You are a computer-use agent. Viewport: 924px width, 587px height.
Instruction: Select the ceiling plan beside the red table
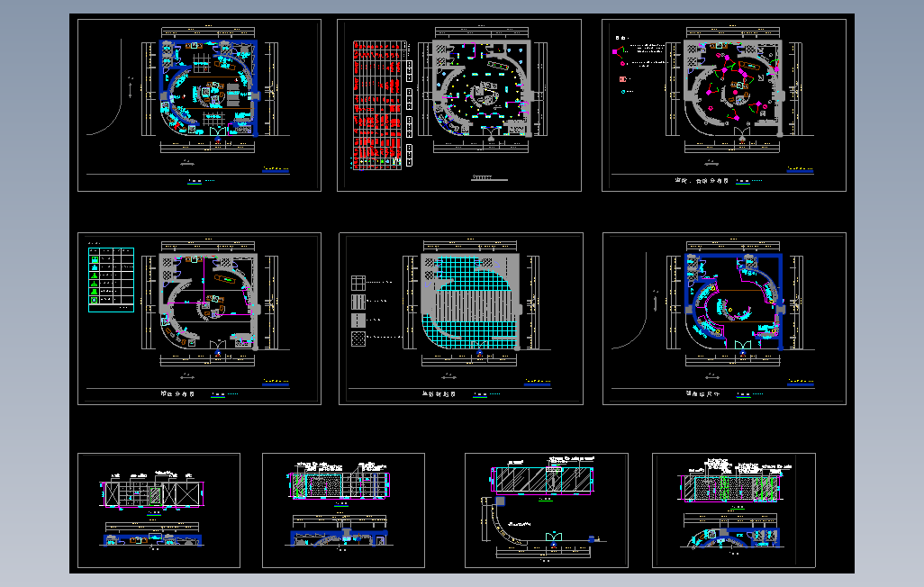tap(482, 88)
